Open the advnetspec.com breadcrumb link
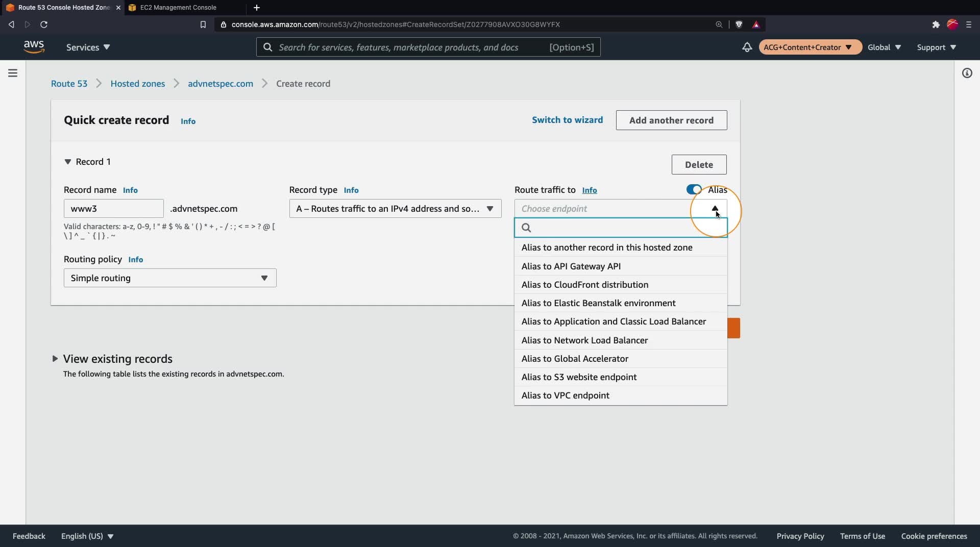The image size is (980, 547). coord(220,84)
